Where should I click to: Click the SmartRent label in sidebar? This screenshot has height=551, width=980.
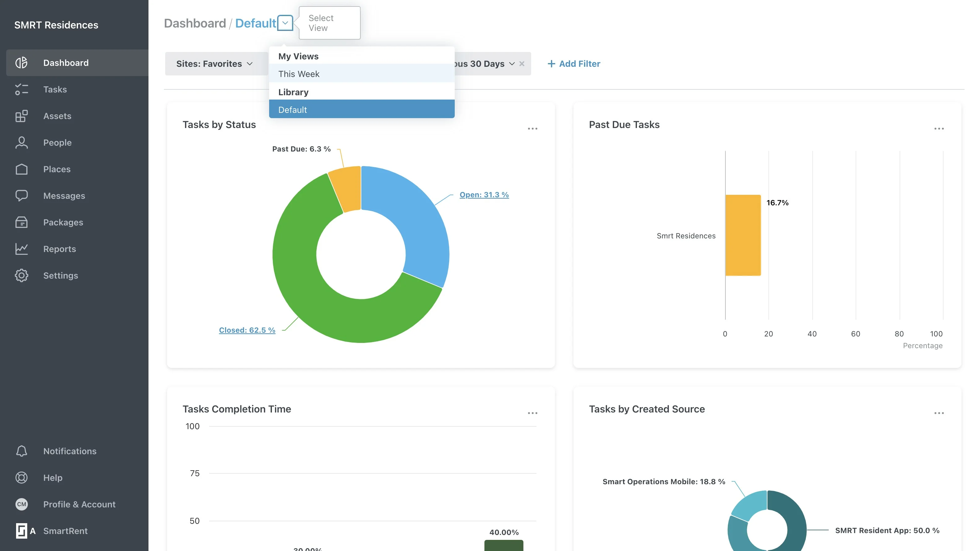click(66, 531)
